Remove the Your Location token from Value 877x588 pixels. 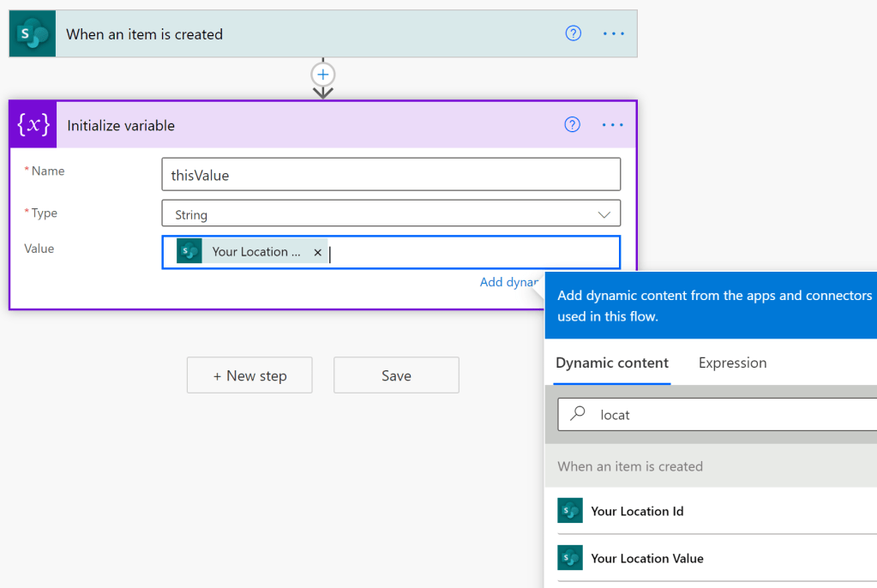pos(318,253)
